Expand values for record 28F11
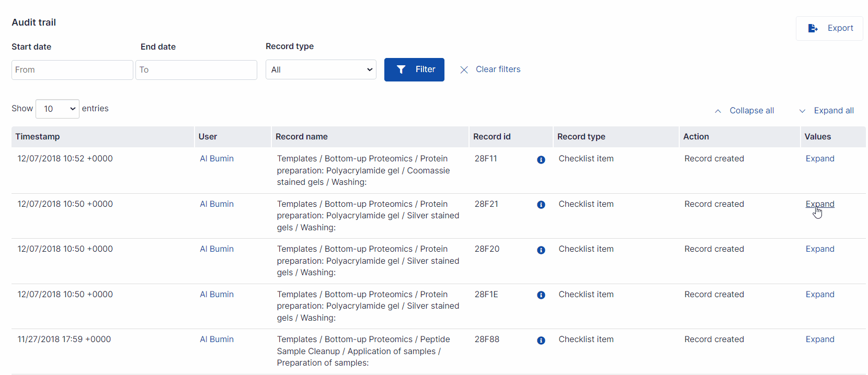The image size is (868, 375). [819, 159]
